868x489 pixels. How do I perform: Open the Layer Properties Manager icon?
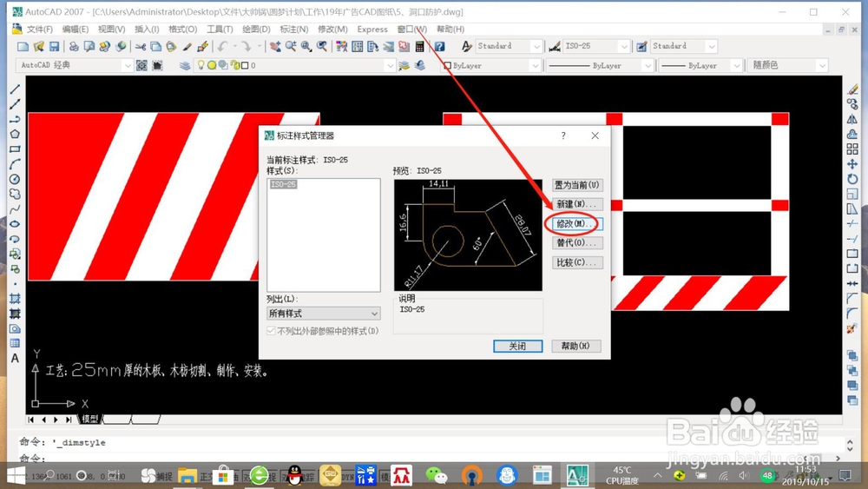click(185, 65)
